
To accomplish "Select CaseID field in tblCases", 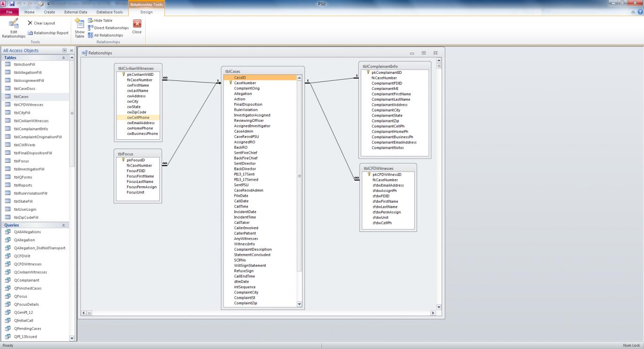I will pyautogui.click(x=260, y=78).
